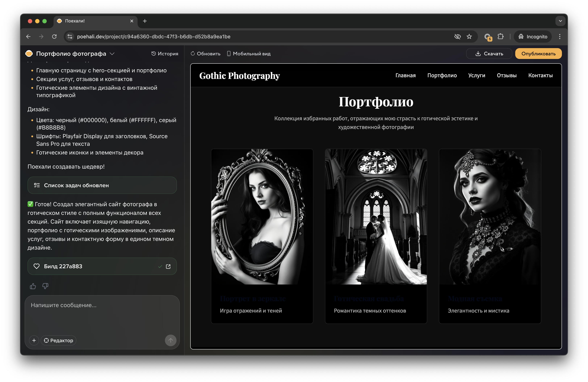
Task: Open the browser extensions puzzle icon
Action: (500, 37)
